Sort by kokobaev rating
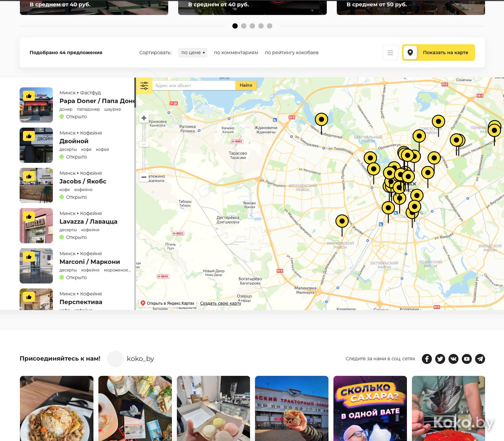 [292, 53]
